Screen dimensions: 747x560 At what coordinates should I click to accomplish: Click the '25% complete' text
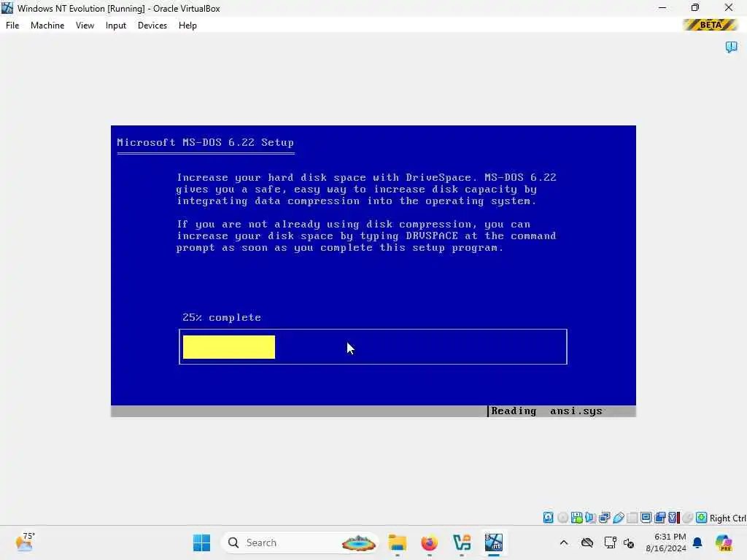[x=222, y=318]
